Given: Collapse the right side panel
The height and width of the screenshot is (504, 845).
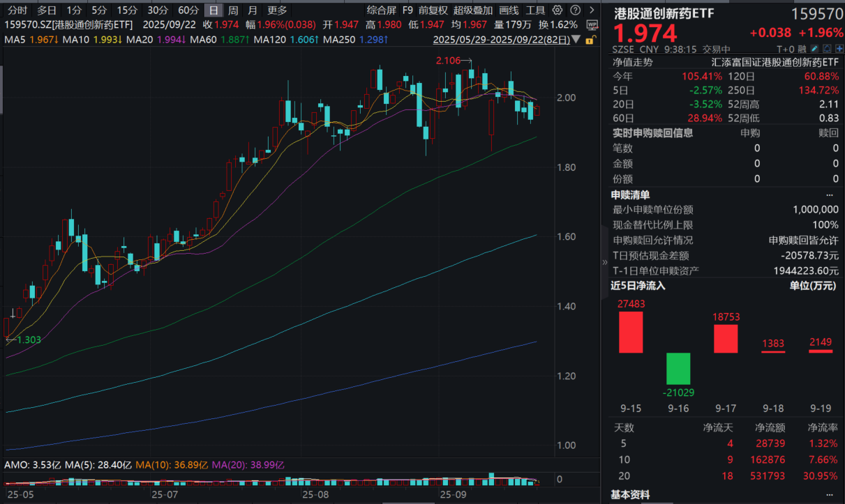Looking at the screenshot, I should pos(604,262).
